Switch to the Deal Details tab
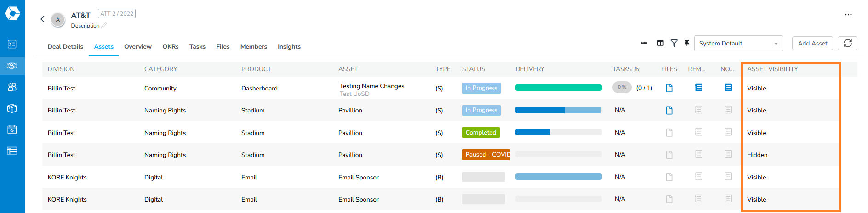The image size is (868, 213). tap(65, 46)
